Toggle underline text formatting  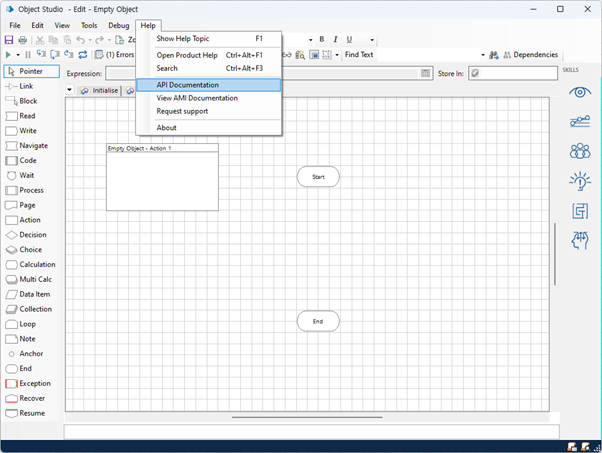point(349,40)
